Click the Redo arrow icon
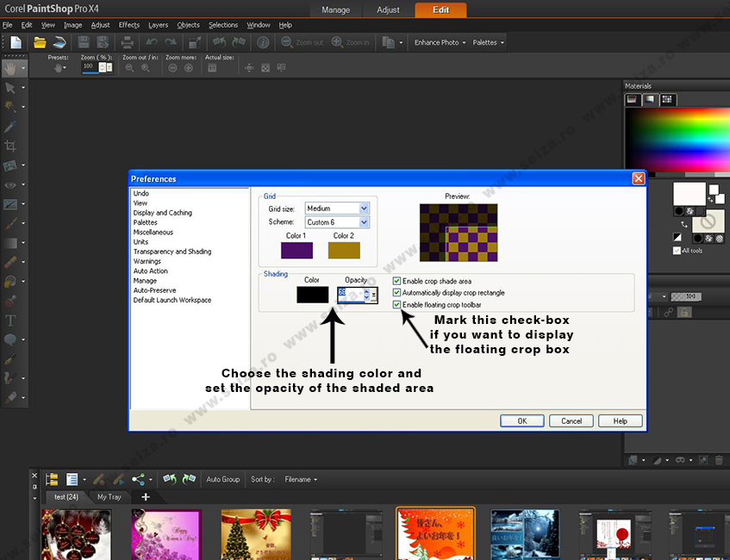 point(171,42)
